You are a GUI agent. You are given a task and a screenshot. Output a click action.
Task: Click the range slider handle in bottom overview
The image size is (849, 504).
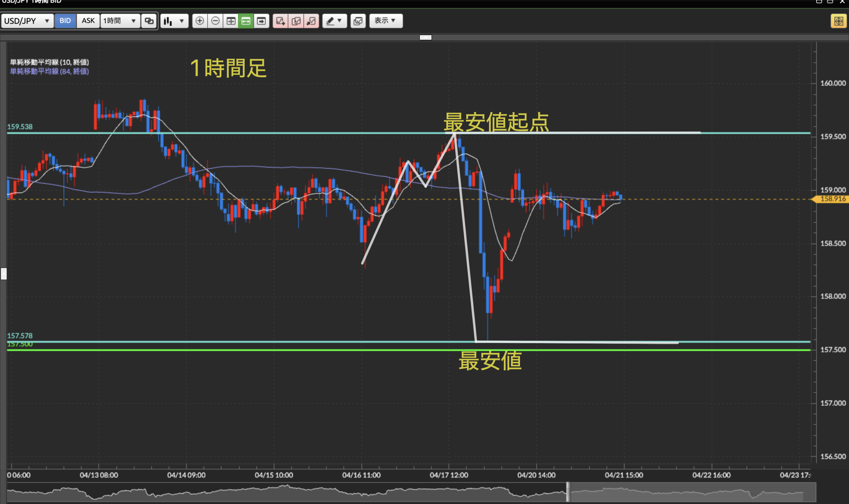pos(568,492)
